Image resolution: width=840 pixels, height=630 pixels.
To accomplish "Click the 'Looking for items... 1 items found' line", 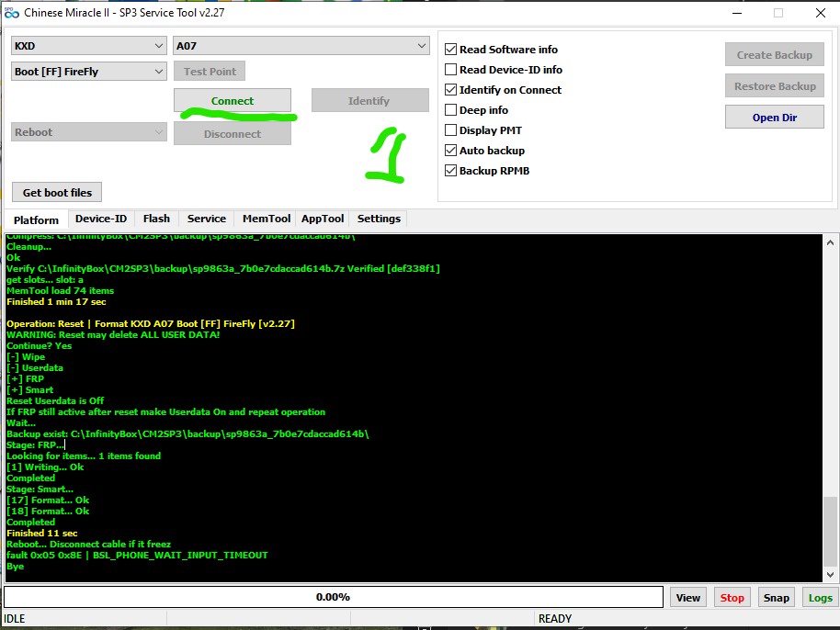I will coord(84,456).
